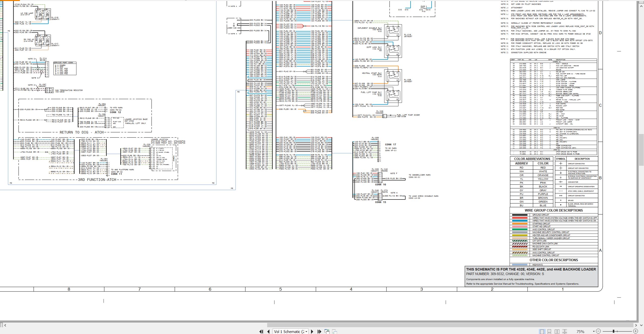
Task: Click grid row letter B on right border
Action: pyautogui.click(x=600, y=178)
